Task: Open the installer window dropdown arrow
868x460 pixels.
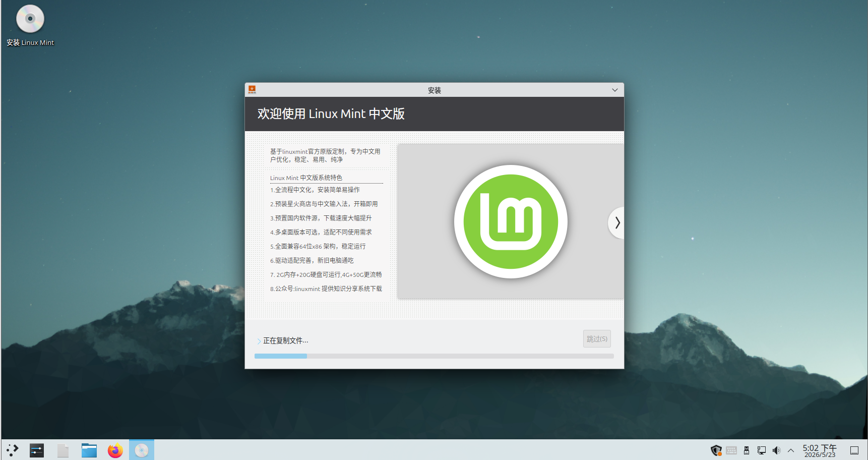Action: click(615, 90)
